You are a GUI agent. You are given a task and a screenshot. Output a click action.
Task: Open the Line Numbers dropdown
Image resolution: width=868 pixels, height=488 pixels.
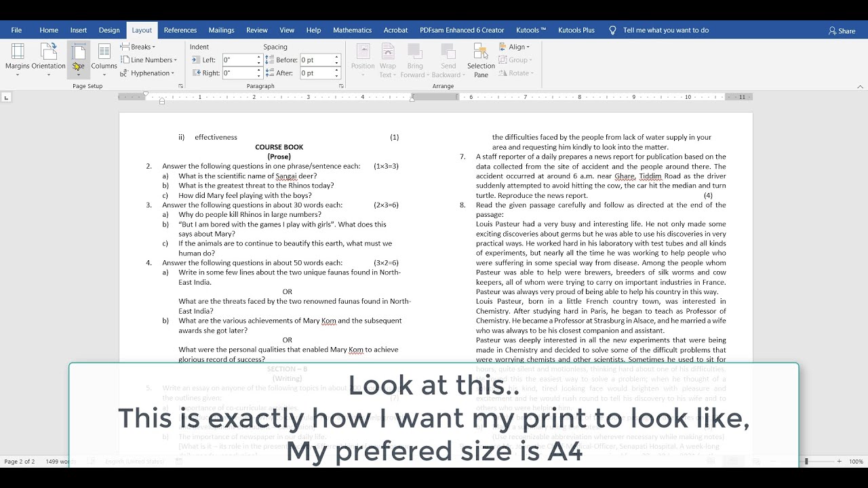pos(149,60)
